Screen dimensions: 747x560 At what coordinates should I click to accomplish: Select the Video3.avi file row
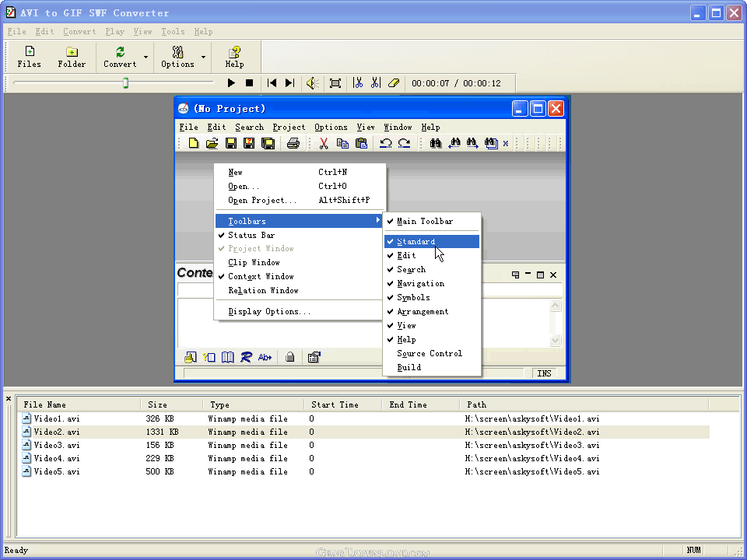(x=365, y=445)
